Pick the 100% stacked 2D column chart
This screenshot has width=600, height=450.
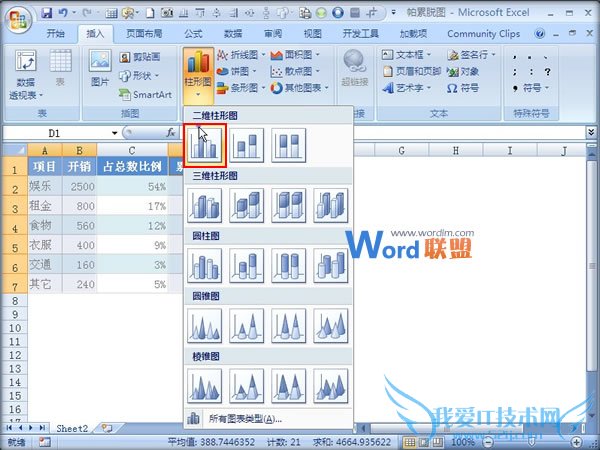coord(289,147)
